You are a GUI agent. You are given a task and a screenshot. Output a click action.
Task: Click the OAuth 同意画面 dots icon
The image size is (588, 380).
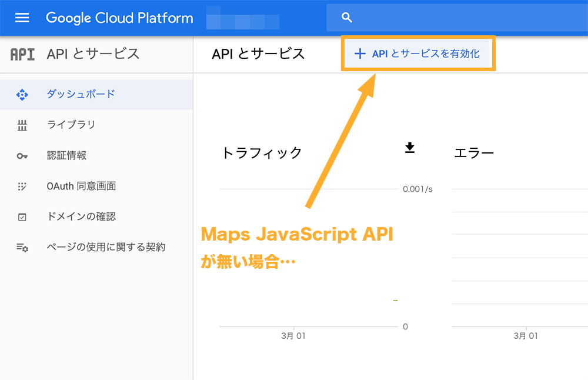pyautogui.click(x=22, y=186)
